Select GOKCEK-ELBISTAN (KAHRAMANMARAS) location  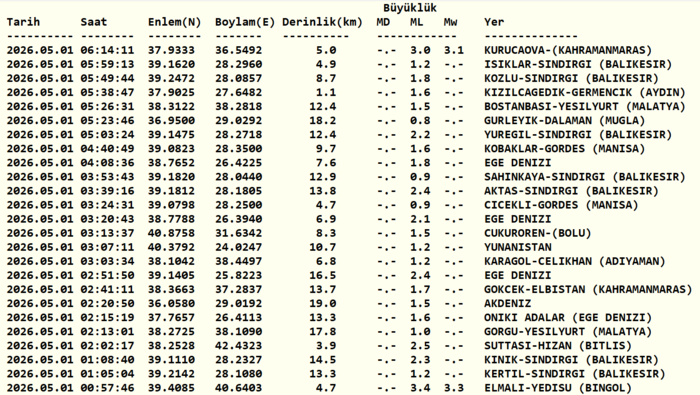tap(588, 289)
